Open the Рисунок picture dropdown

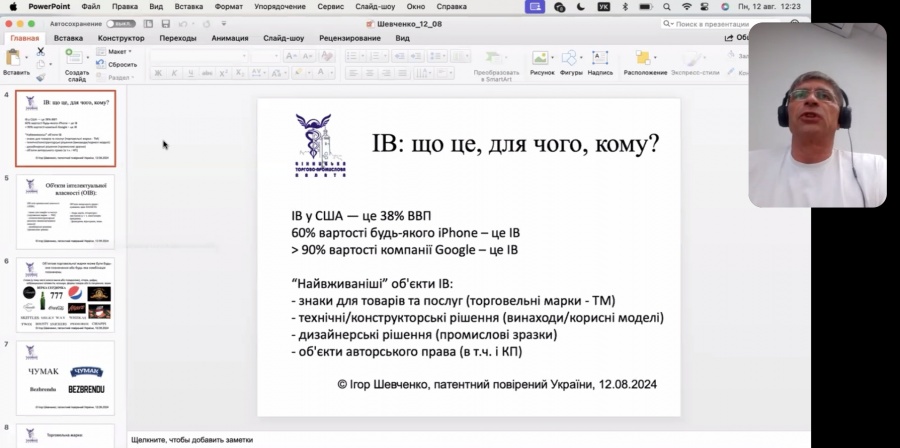click(552, 57)
